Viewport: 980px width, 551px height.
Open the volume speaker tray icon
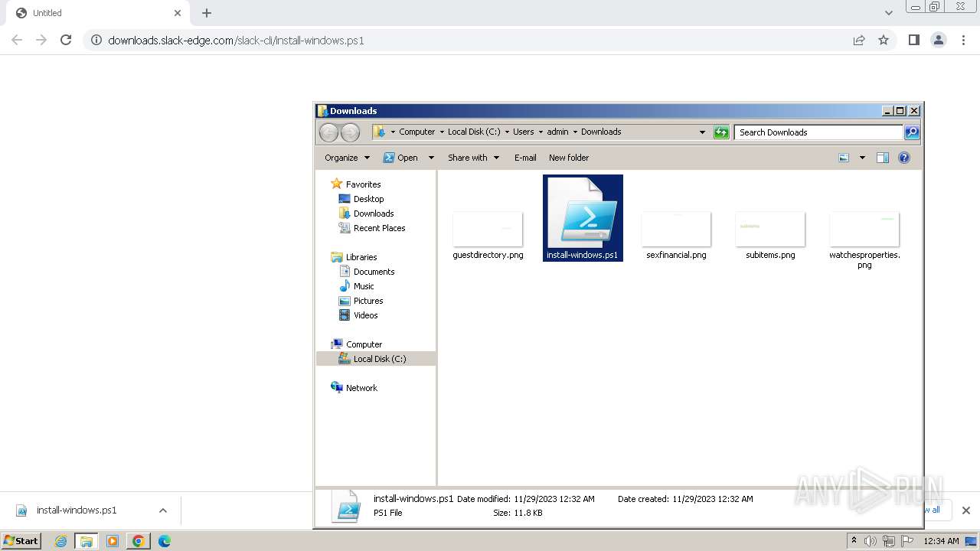[x=871, y=541]
